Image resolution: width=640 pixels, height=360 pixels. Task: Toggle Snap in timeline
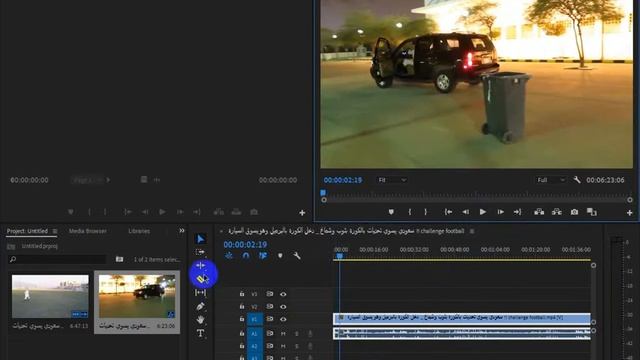pos(246,256)
